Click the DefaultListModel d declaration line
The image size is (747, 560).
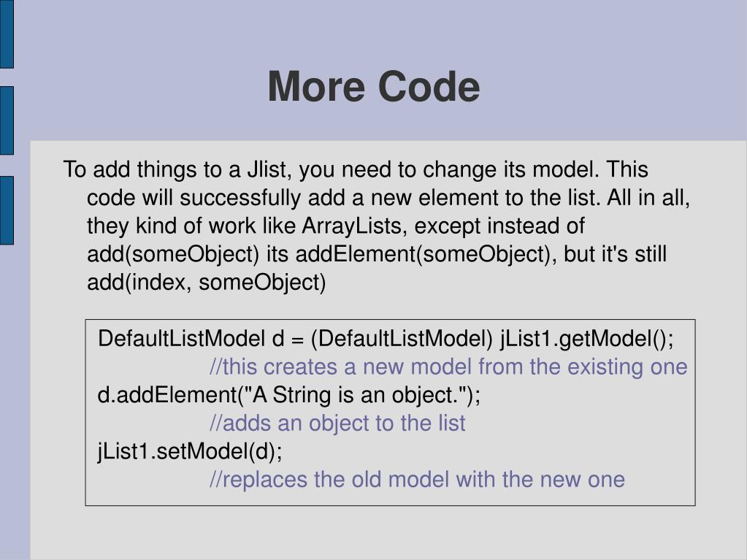pyautogui.click(x=386, y=339)
